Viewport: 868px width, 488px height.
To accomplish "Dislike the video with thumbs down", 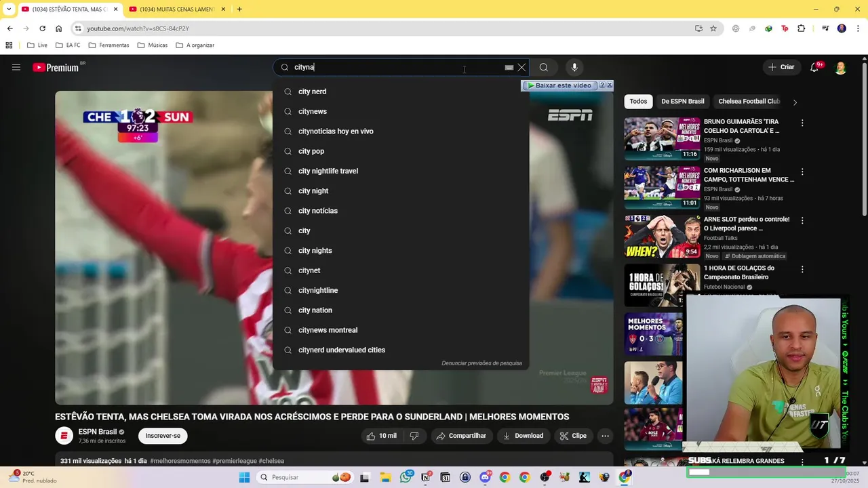I will [x=414, y=436].
